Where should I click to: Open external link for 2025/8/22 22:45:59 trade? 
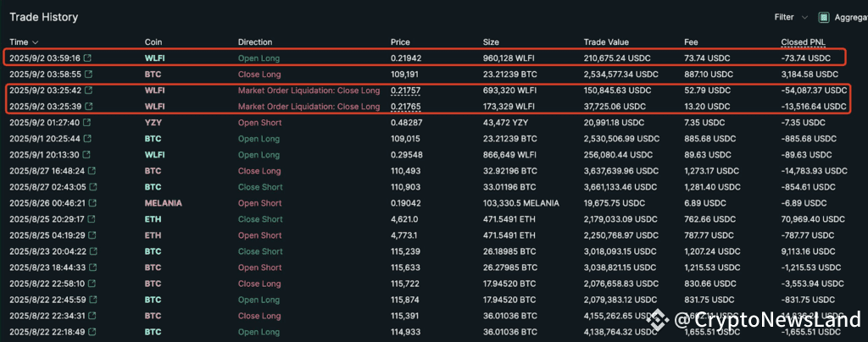point(93,300)
